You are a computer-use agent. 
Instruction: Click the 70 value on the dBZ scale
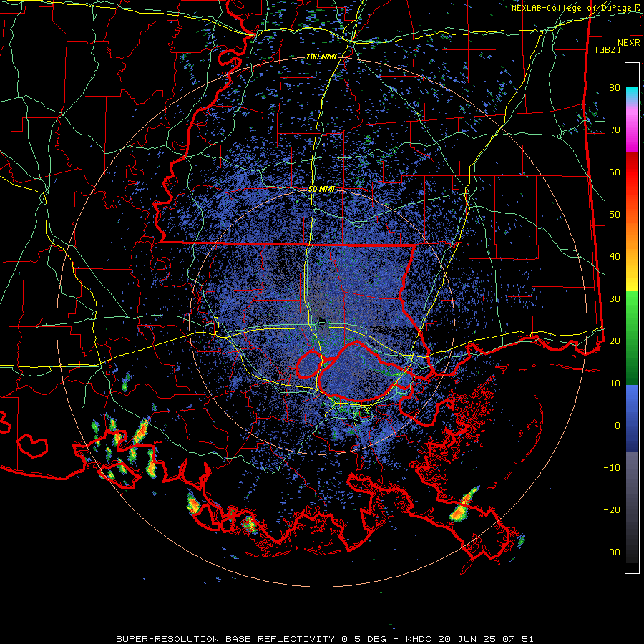615,130
